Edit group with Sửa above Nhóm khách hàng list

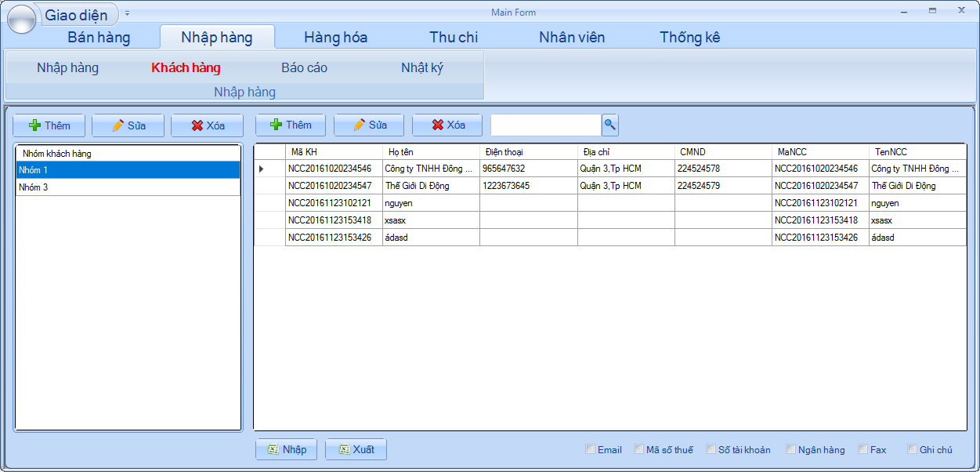click(x=128, y=125)
